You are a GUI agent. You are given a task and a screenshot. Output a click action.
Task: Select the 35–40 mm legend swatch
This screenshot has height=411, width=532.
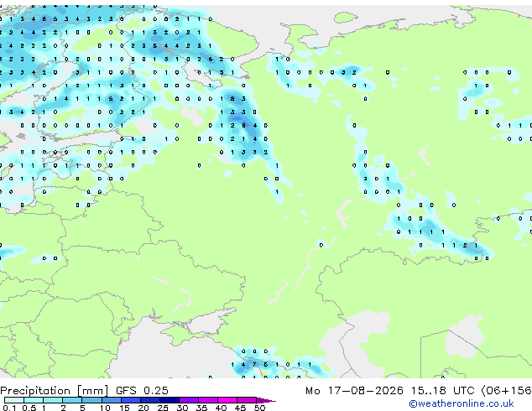[207, 400]
